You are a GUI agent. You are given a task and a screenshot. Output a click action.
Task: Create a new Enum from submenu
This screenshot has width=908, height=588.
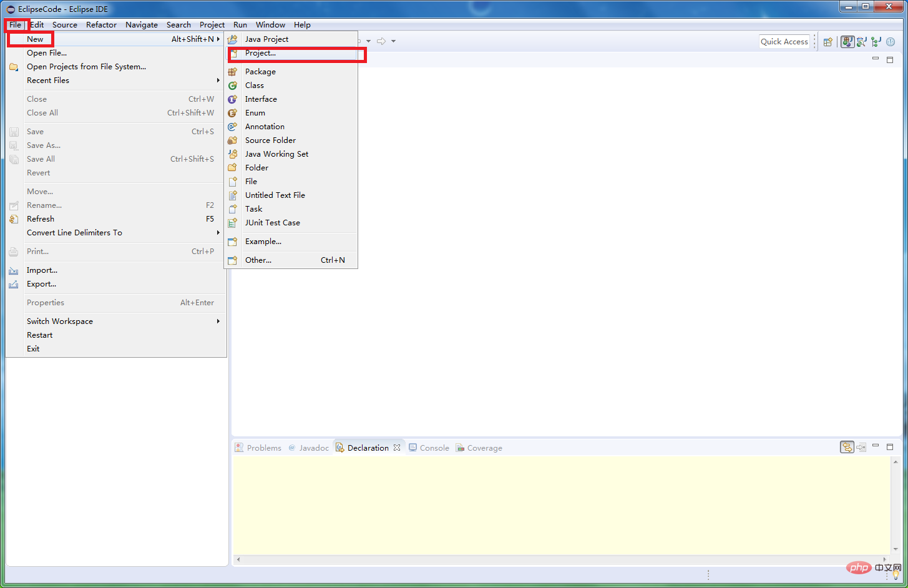click(x=291, y=112)
